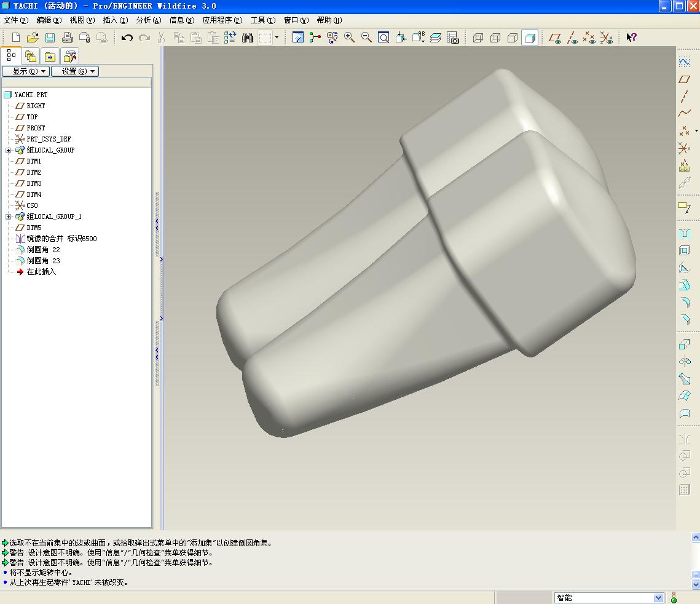Open the Extrude tool
This screenshot has height=604, width=700.
[685, 344]
